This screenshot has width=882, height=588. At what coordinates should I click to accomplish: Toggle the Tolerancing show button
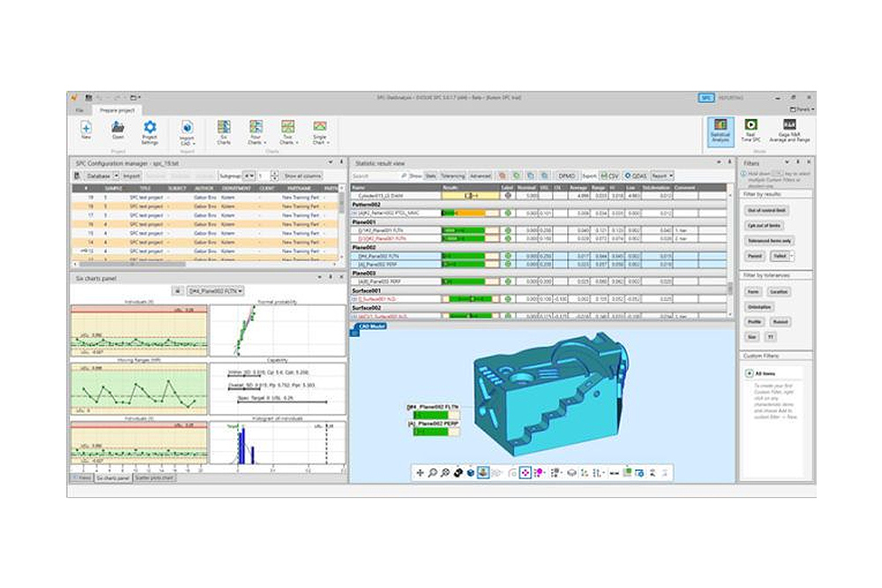point(452,176)
